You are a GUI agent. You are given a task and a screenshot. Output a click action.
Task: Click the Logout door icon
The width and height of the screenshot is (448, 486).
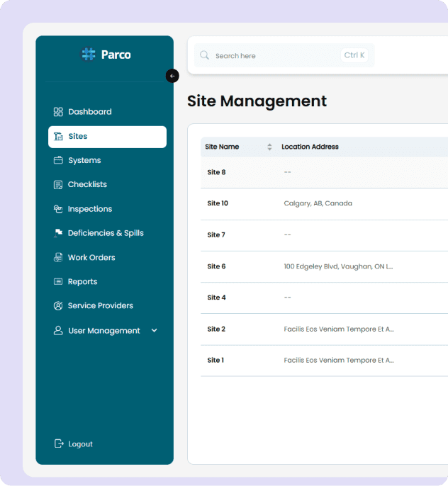coord(59,443)
